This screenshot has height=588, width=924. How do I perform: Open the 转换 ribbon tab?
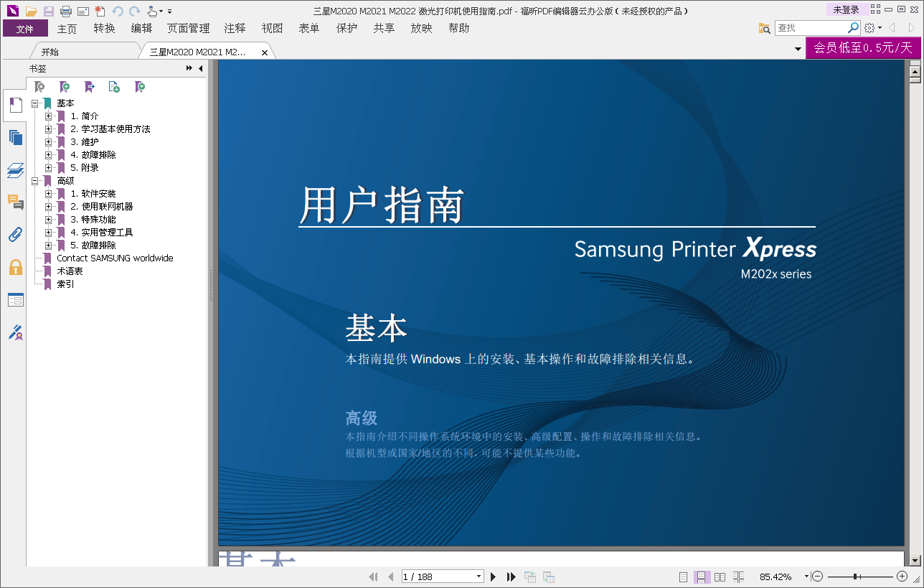104,29
